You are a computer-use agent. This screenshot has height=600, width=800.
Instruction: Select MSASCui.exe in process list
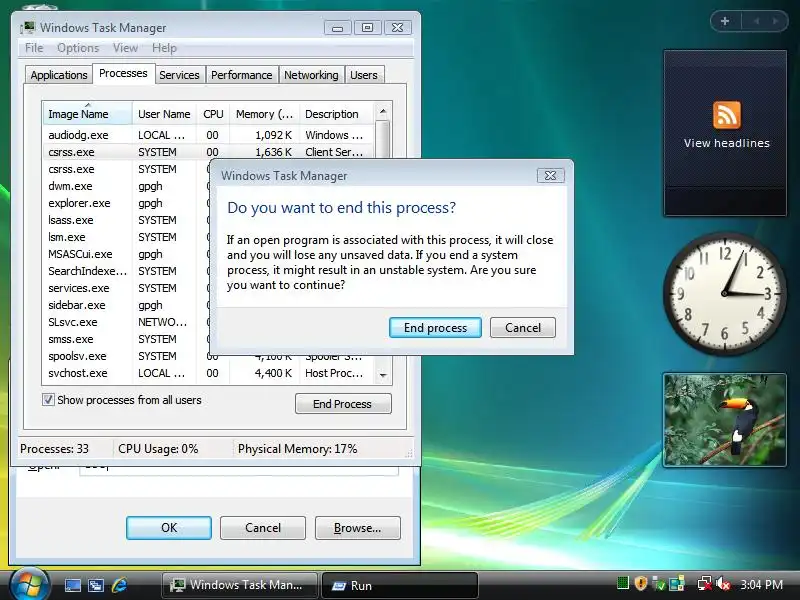click(x=126, y=254)
